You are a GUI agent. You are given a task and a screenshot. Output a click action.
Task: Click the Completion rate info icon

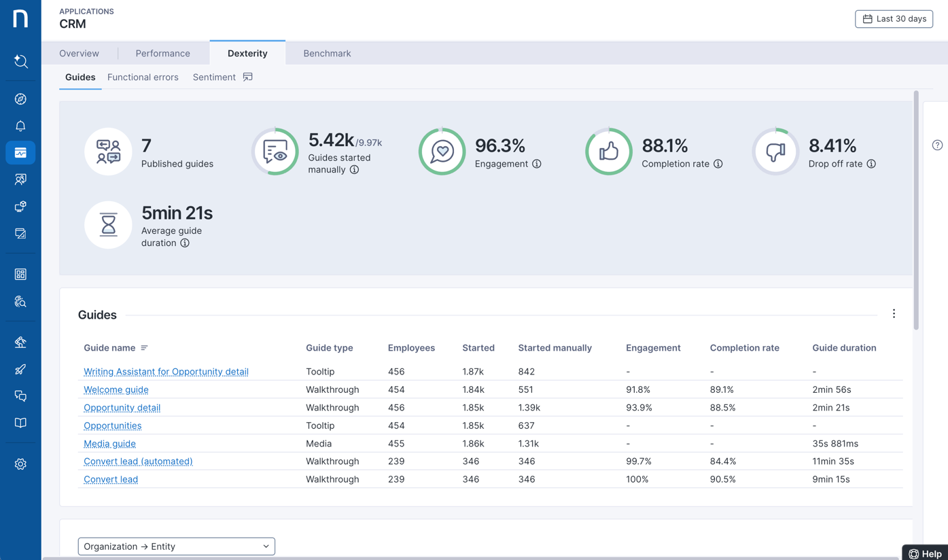(718, 164)
